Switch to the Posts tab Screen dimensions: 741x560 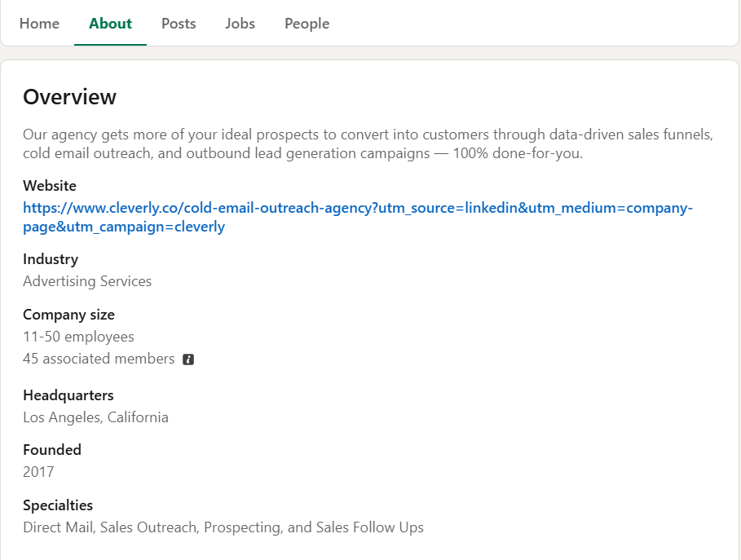(x=179, y=24)
